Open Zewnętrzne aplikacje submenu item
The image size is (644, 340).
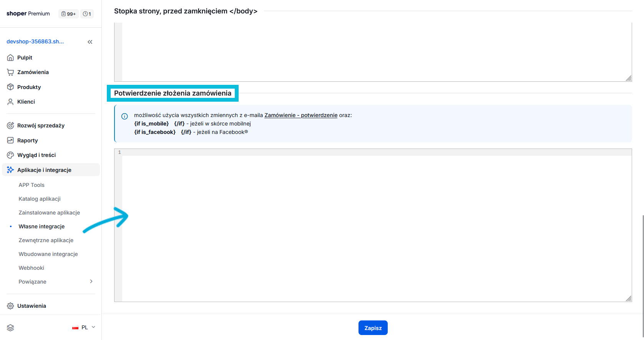46,240
